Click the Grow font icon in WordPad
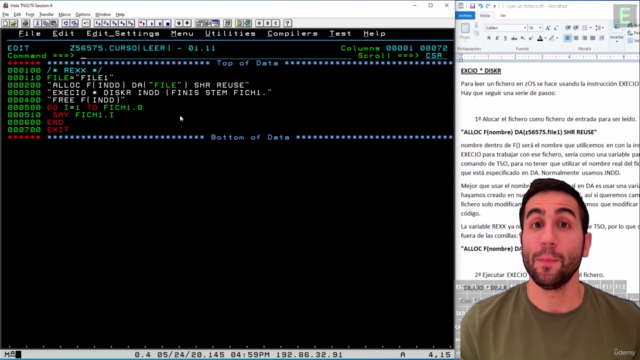The height and width of the screenshot is (360, 640). (548, 28)
